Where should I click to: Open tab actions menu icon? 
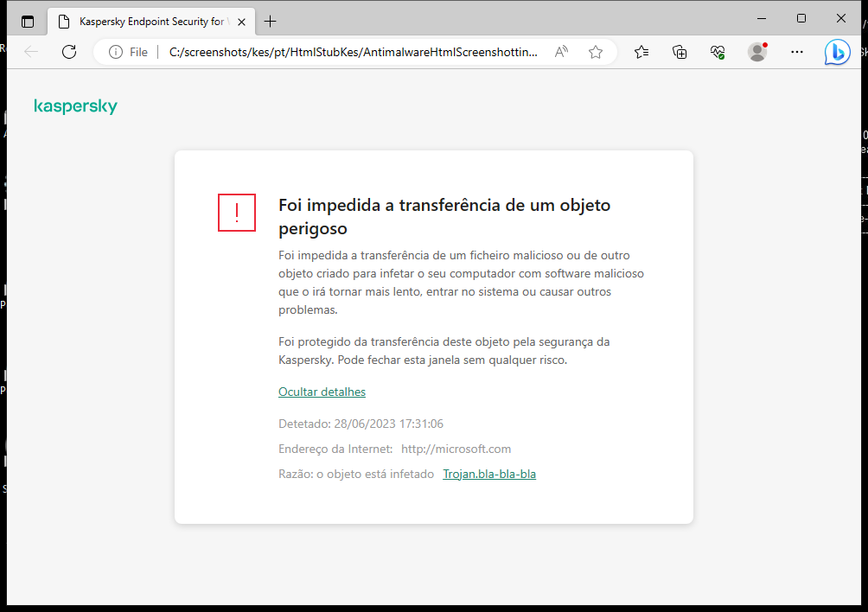(28, 21)
